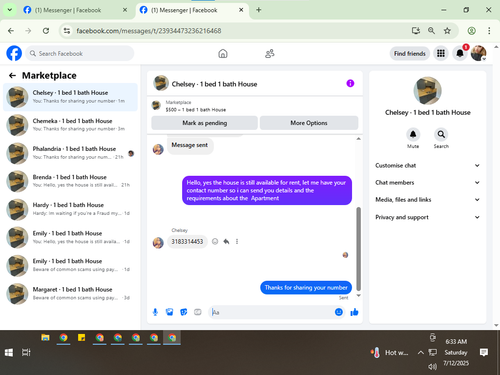Open Chelsey conversation in list

(x=70, y=97)
